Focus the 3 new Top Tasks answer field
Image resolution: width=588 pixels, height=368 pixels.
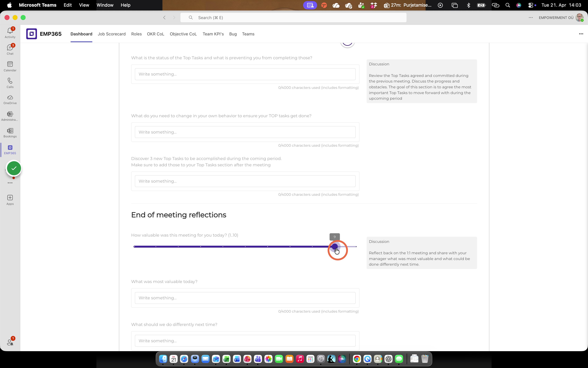point(245,181)
